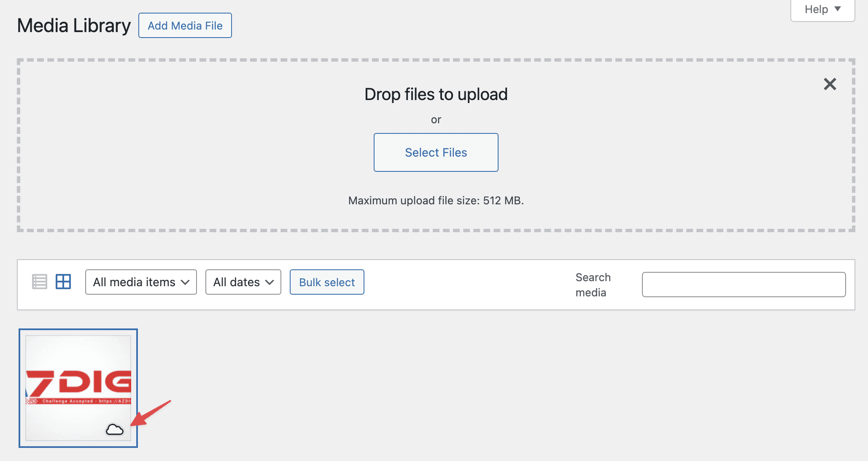
Task: Switch to grid view of media
Action: pyautogui.click(x=63, y=282)
